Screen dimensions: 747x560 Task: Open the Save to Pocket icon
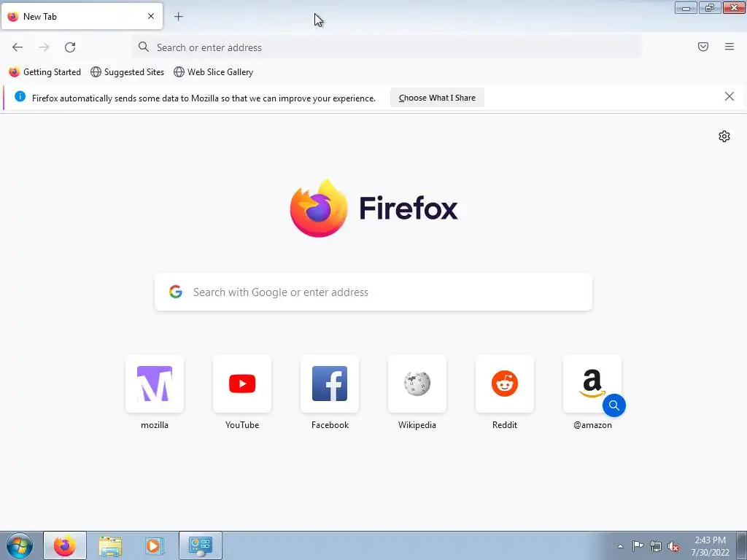tap(703, 47)
